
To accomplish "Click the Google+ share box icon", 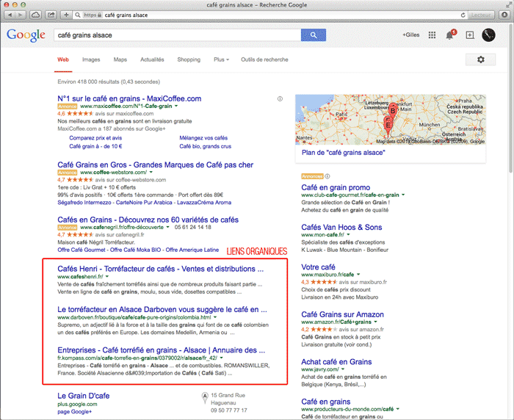I will (x=470, y=35).
